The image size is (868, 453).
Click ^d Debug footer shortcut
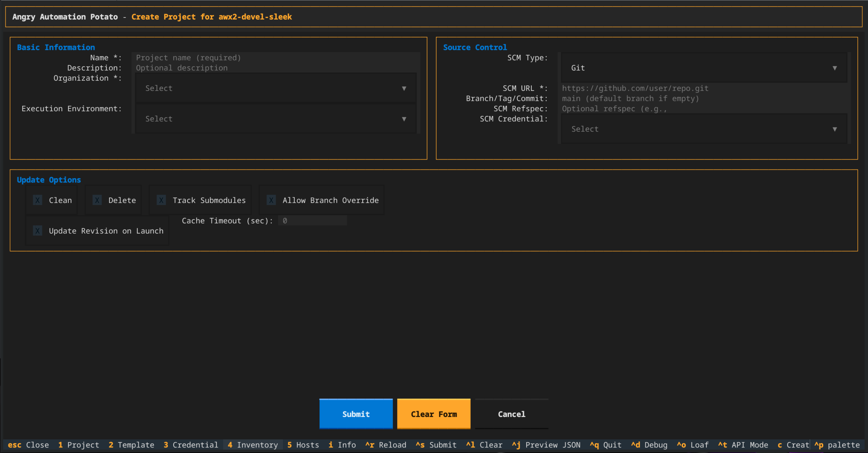(x=649, y=445)
